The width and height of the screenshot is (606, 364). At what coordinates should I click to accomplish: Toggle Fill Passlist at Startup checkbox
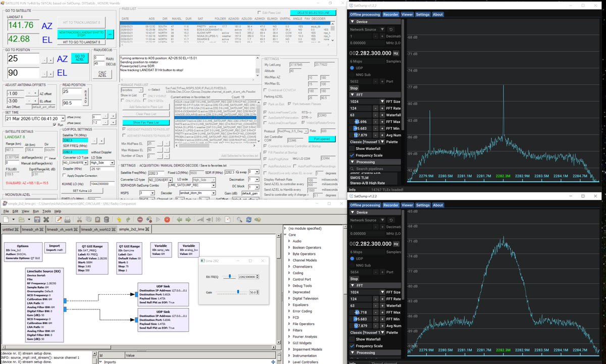(266, 152)
